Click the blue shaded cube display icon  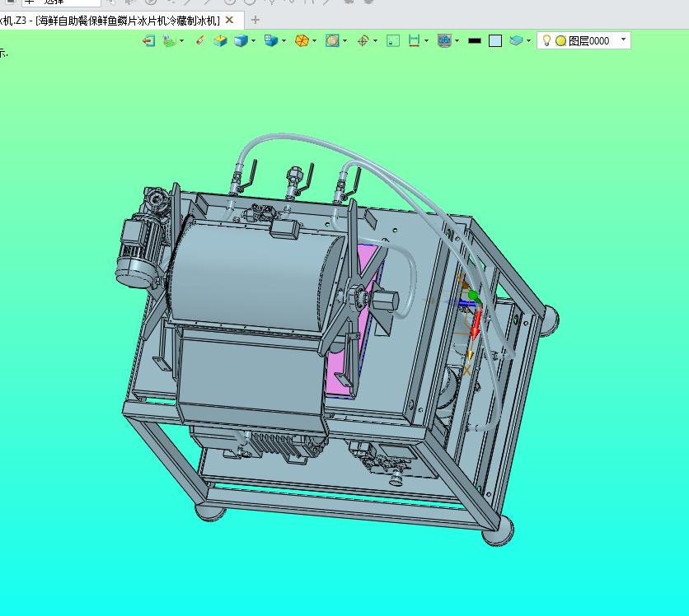241,40
